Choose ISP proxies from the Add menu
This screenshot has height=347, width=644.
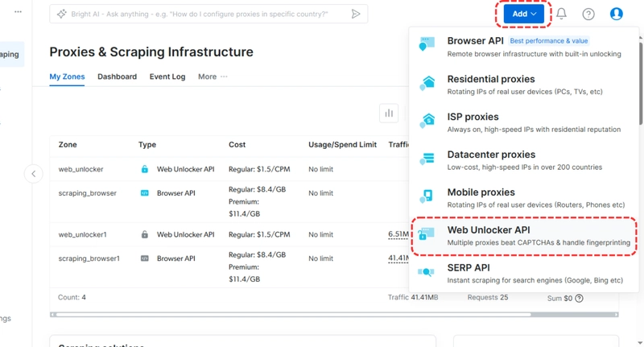click(x=524, y=123)
